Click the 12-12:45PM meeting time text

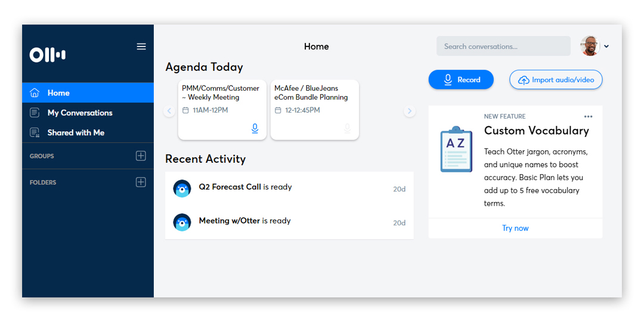click(302, 110)
